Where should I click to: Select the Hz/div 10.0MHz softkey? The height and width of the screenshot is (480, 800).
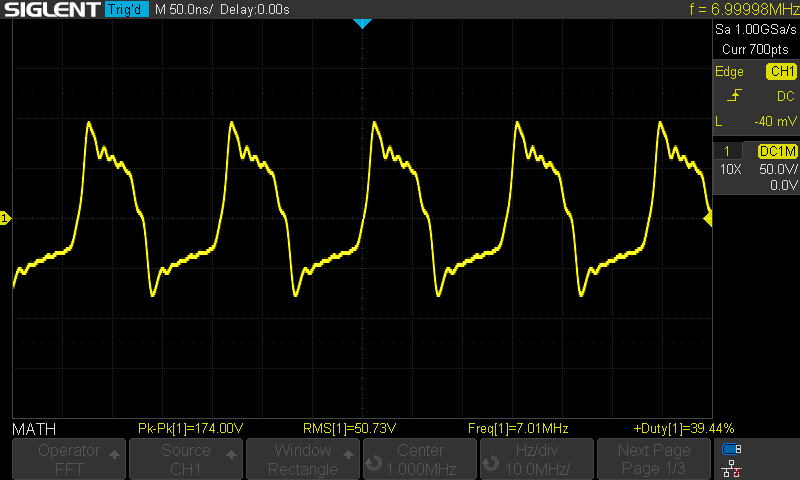pyautogui.click(x=537, y=459)
